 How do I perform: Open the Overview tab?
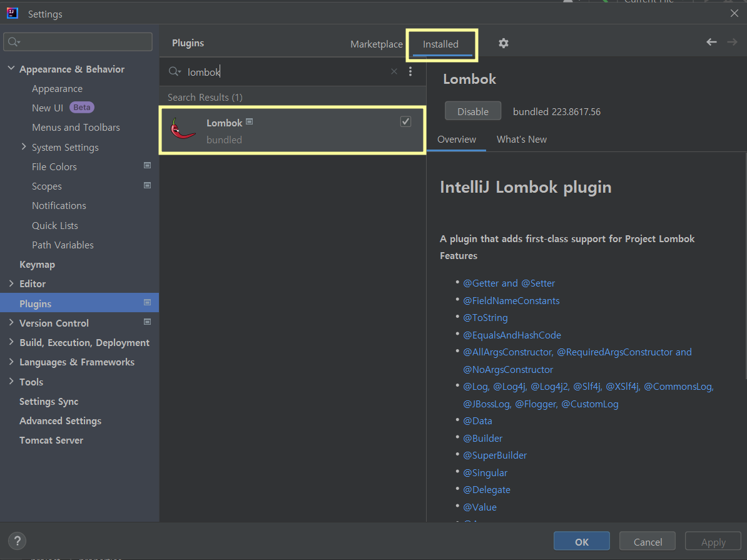point(456,139)
